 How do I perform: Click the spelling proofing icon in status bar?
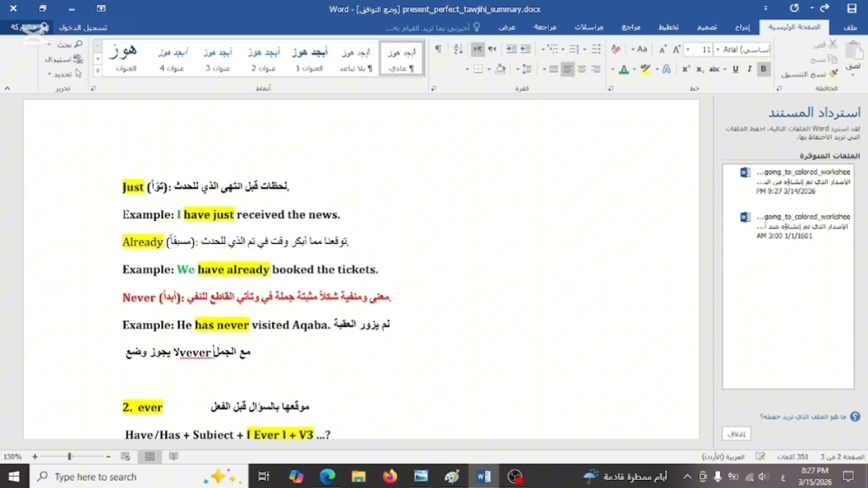[761, 457]
